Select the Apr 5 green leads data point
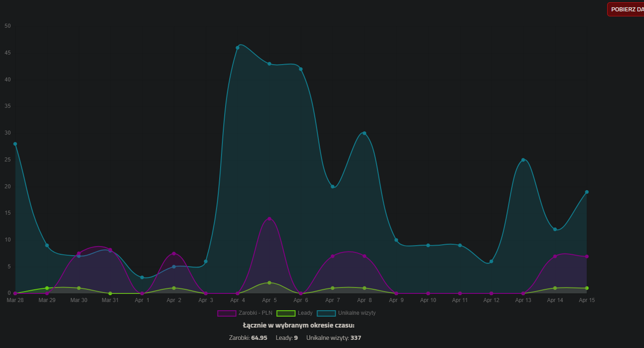 point(269,283)
